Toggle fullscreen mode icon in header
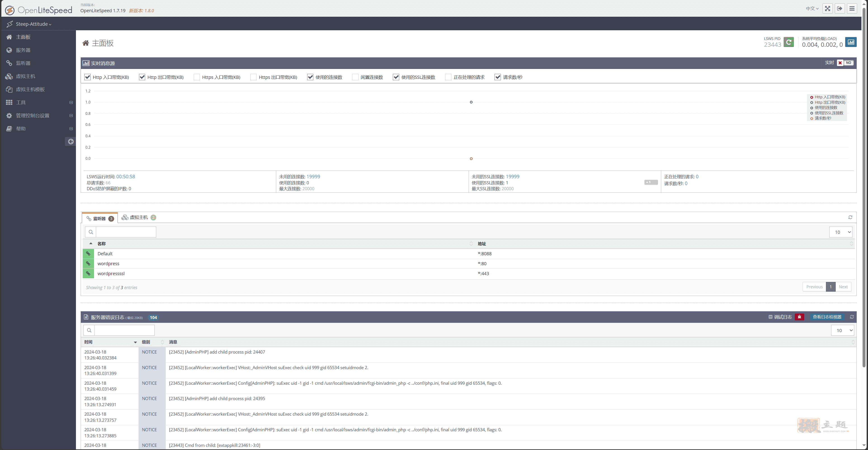The image size is (868, 450). tap(827, 8)
